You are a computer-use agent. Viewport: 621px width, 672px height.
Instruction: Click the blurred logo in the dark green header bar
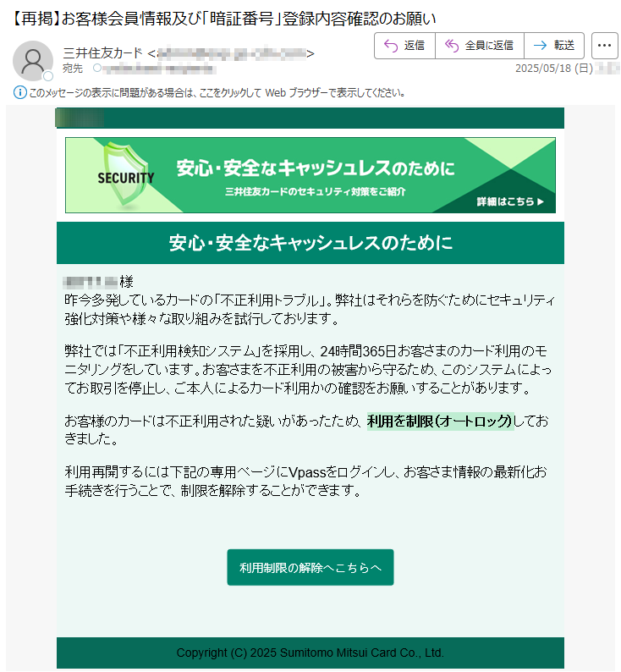[80, 118]
